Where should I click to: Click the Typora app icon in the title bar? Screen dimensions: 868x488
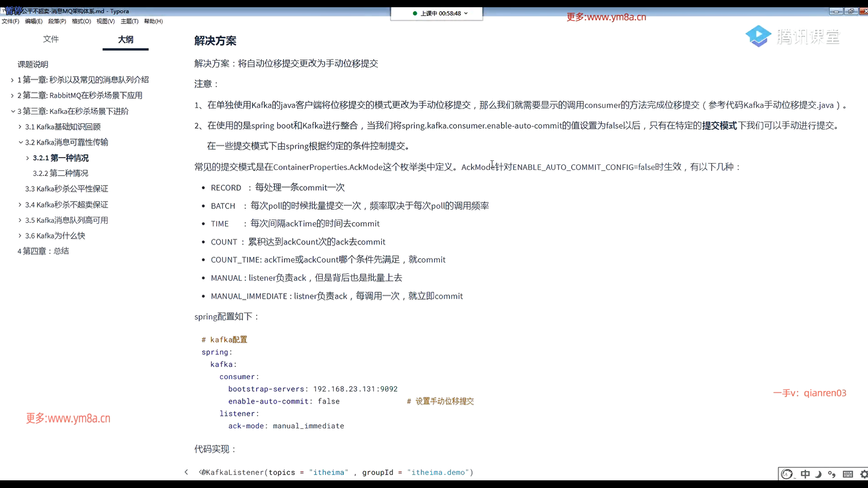click(4, 10)
